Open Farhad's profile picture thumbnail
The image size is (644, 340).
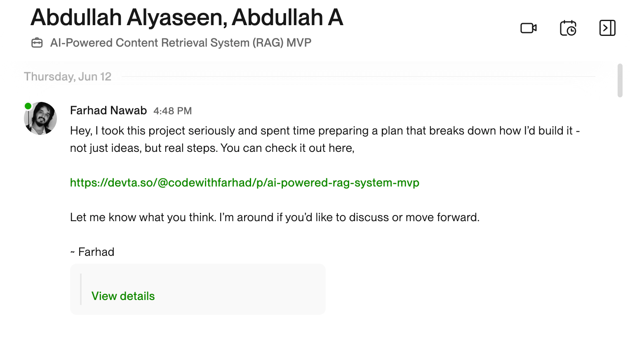pos(40,118)
